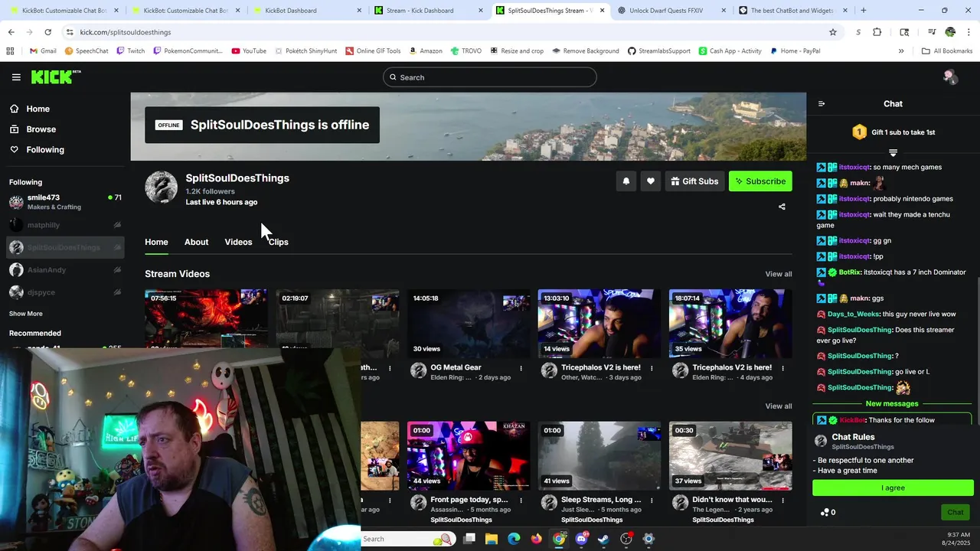The height and width of the screenshot is (551, 980).
Task: Click the notification bell for SplitSoulDoesThings
Action: [626, 181]
